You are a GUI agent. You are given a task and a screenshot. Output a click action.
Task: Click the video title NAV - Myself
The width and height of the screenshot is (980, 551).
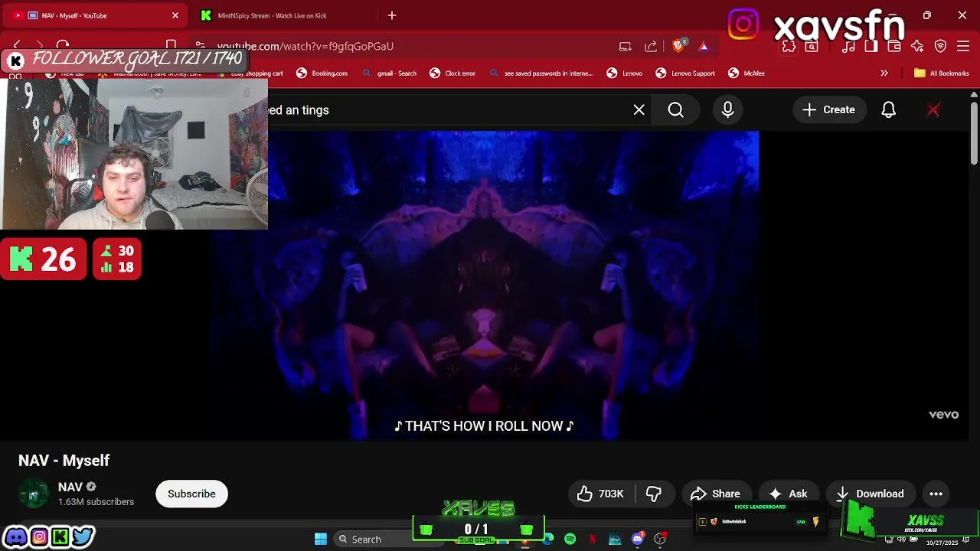[x=64, y=461]
